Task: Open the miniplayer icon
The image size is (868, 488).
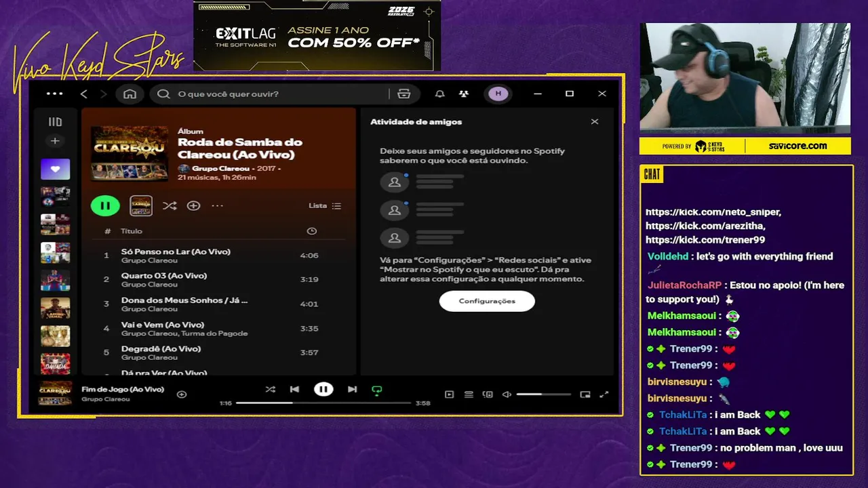Action: (585, 394)
